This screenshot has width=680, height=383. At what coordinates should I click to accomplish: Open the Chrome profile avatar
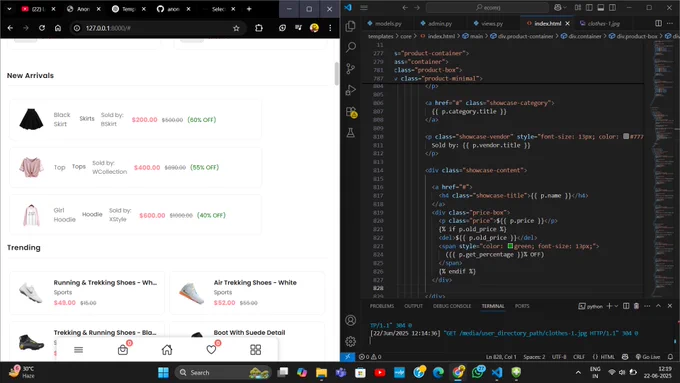click(314, 28)
